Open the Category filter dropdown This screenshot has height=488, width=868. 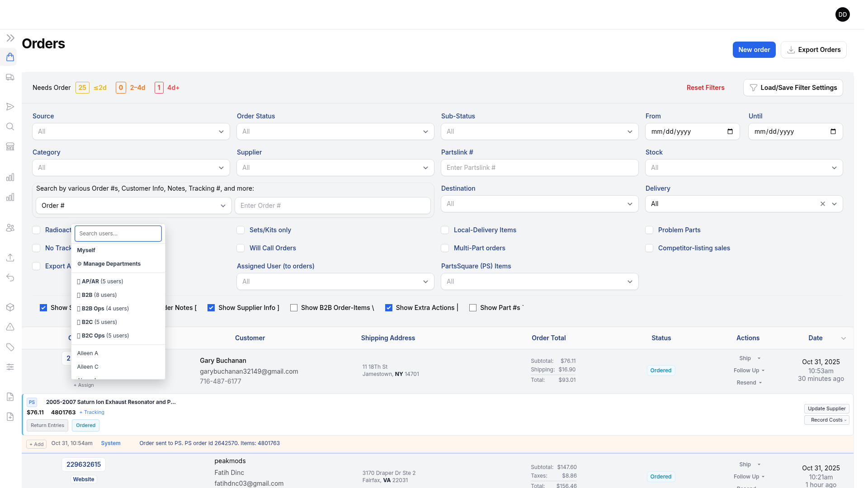[x=131, y=168]
